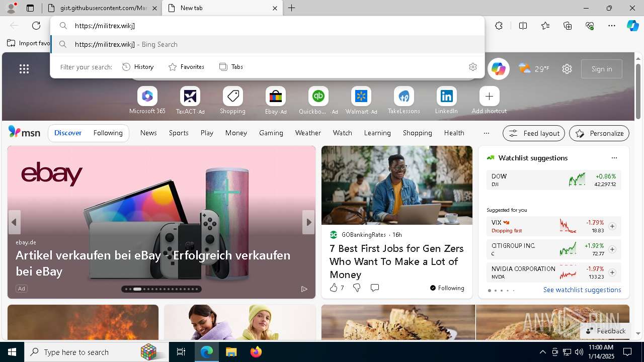Toggle Split screen icon in toolbar
Viewport: 644px width, 362px height.
(x=523, y=26)
